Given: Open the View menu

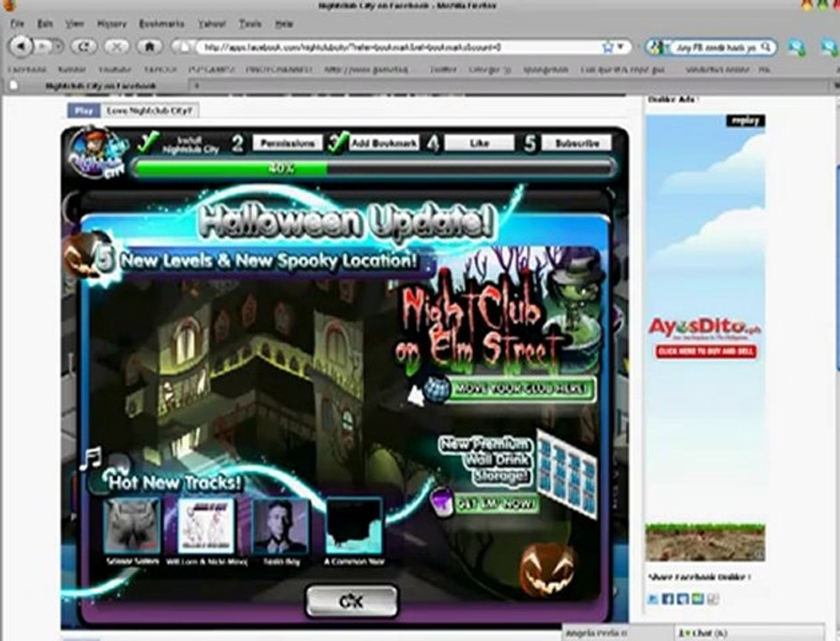Looking at the screenshot, I should click(75, 24).
